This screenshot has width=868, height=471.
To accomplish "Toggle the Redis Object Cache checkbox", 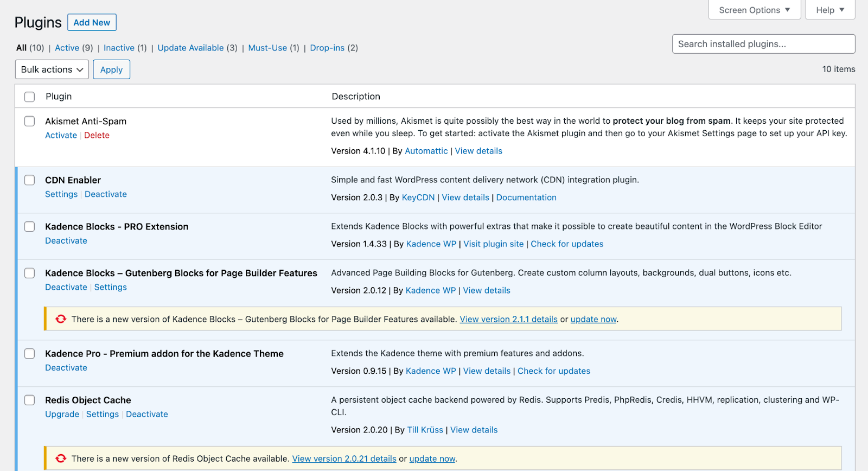I will tap(30, 400).
